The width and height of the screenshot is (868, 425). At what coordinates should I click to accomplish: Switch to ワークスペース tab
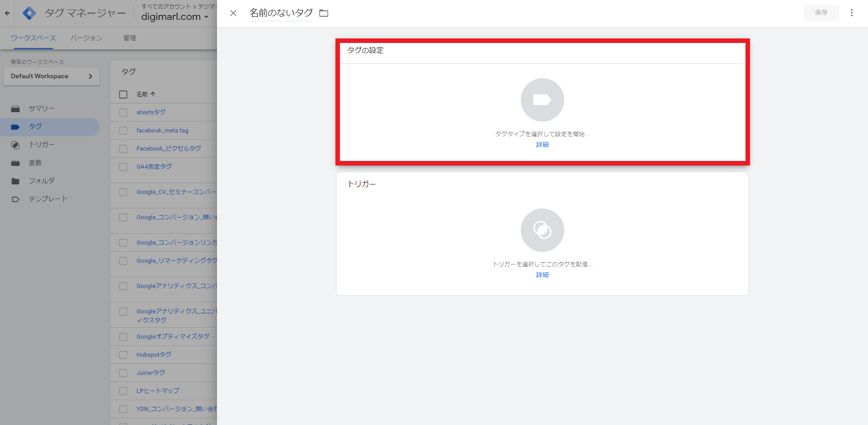click(33, 38)
